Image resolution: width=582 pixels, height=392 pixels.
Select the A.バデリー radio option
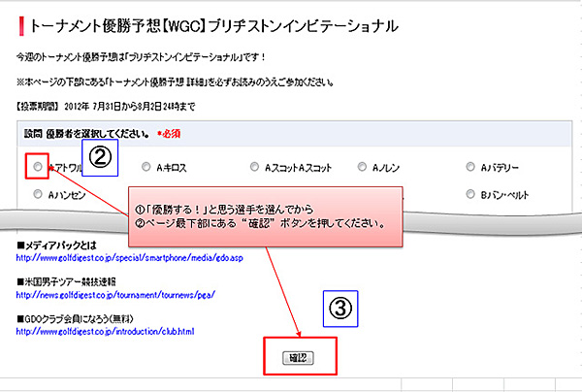(470, 167)
